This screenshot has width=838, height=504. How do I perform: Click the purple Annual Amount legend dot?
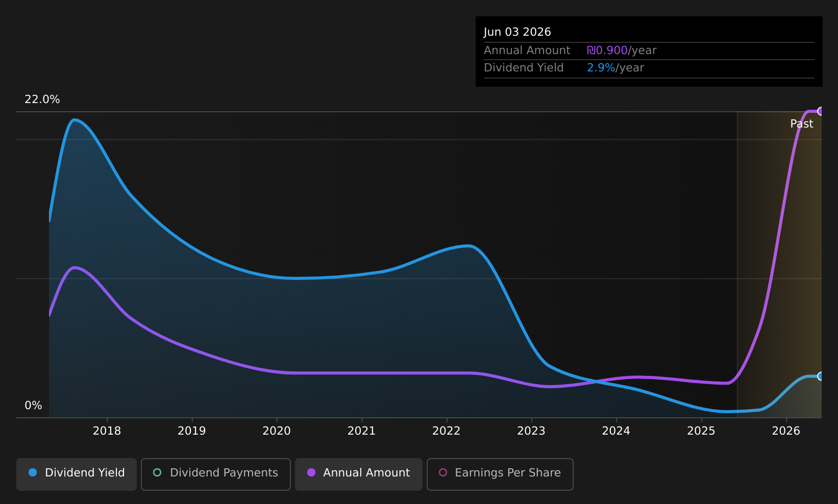click(311, 472)
